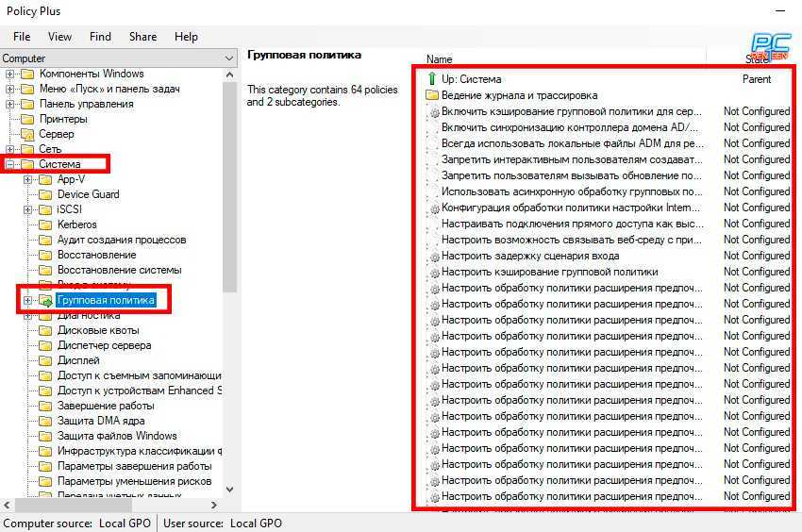The height and width of the screenshot is (532, 802).
Task: Click the Сервер folder icon
Action: tap(27, 134)
